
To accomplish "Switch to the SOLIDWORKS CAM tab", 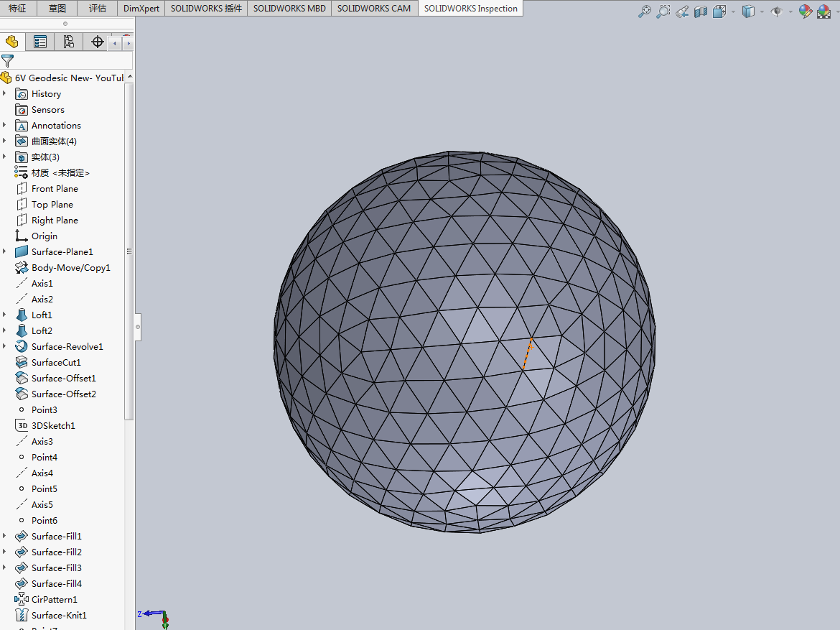I will tap(374, 9).
